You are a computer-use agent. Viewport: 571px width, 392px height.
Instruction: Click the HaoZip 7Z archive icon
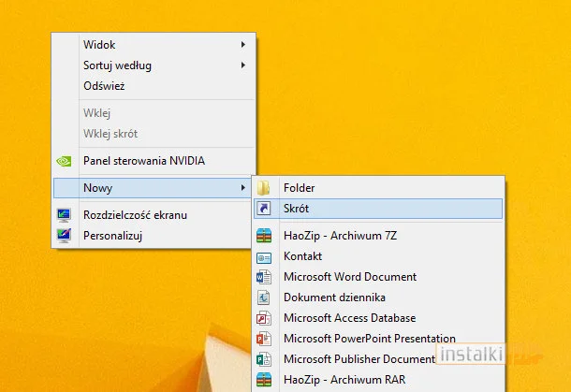(264, 236)
